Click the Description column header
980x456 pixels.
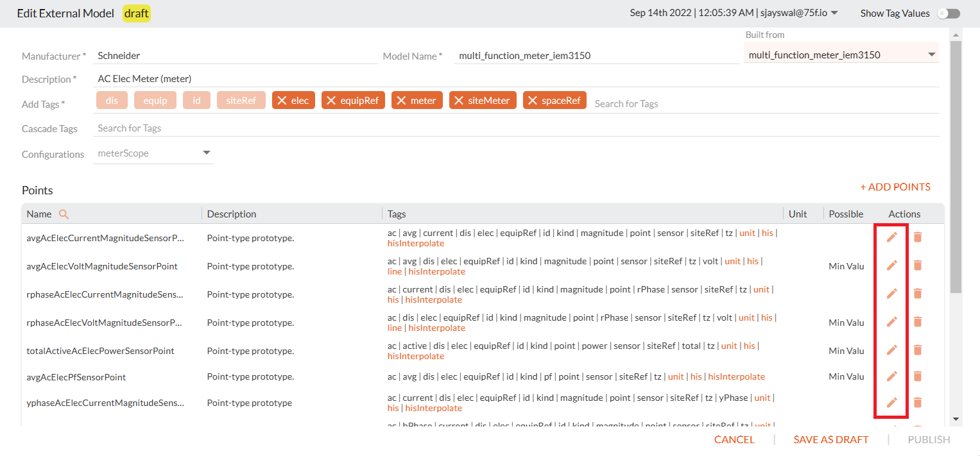(x=232, y=214)
